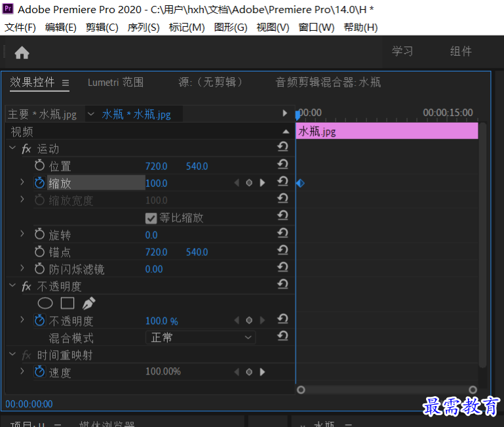Expand the 防闪烁滤镜 parameter
The image size is (504, 427).
pos(22,268)
